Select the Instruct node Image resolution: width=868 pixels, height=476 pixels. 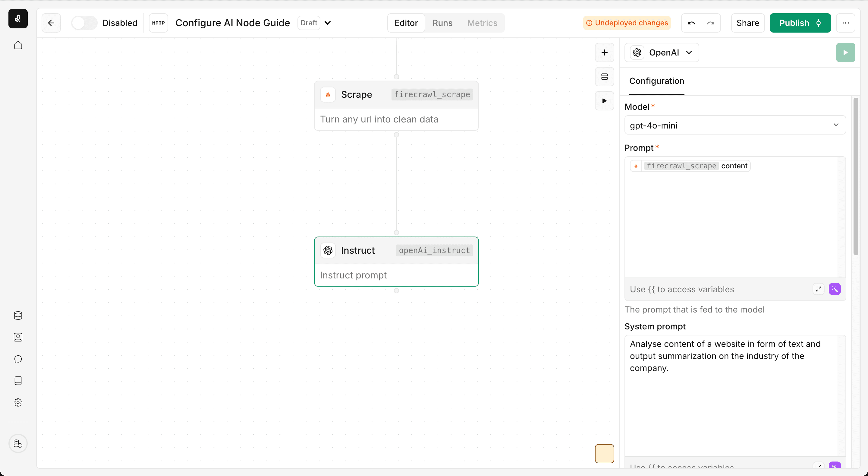pyautogui.click(x=396, y=262)
